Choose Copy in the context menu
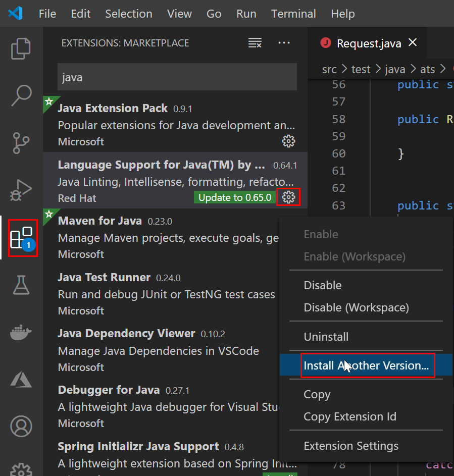 (366, 394)
